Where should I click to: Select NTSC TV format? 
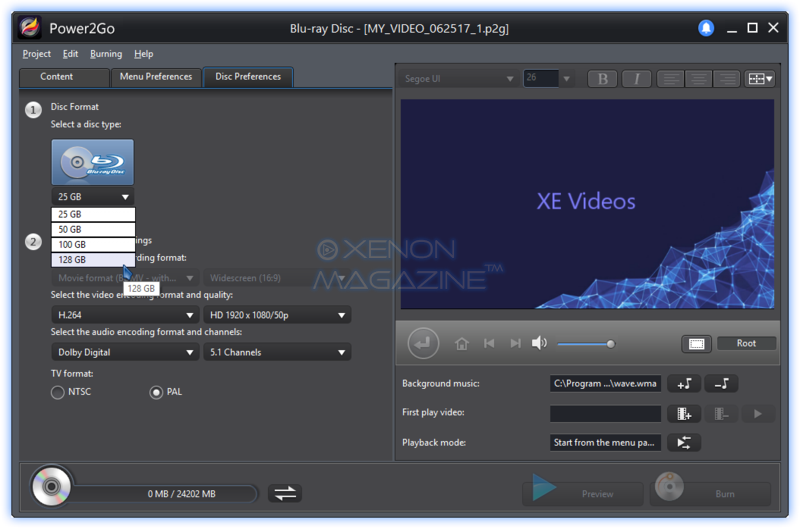point(57,392)
